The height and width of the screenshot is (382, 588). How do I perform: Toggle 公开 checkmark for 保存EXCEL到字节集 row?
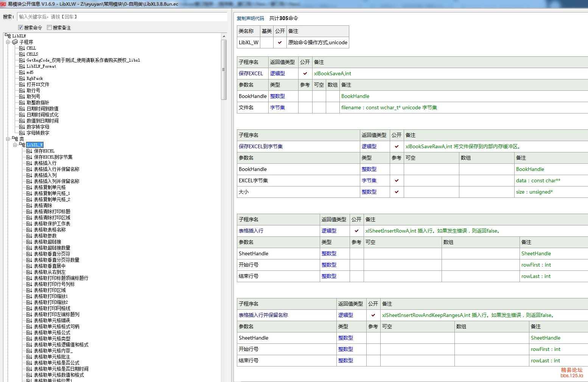click(x=397, y=146)
